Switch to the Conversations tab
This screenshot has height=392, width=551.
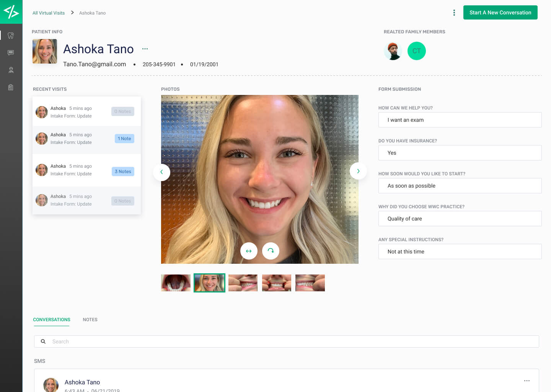[x=52, y=320]
